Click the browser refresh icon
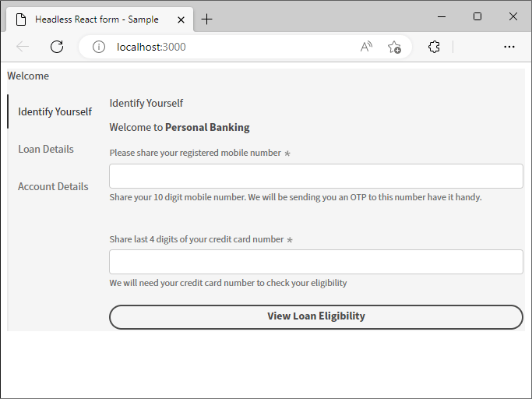This screenshot has width=532, height=399. click(x=57, y=47)
